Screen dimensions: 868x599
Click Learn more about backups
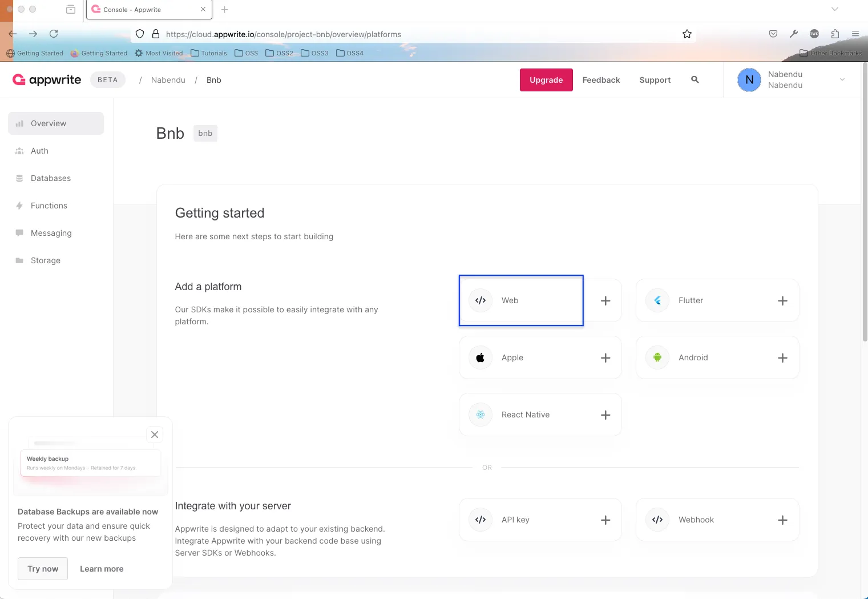click(102, 569)
